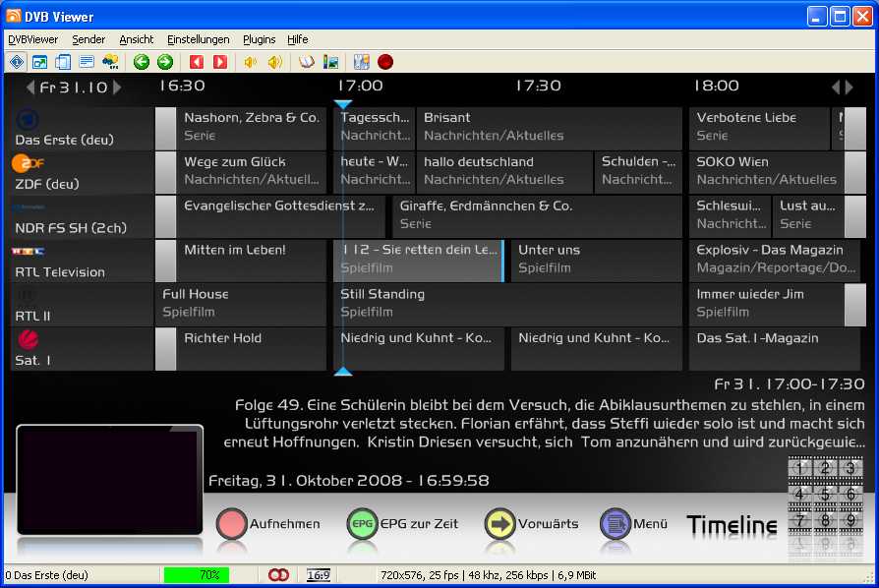Go to next day right of Fr 31.10

click(117, 87)
